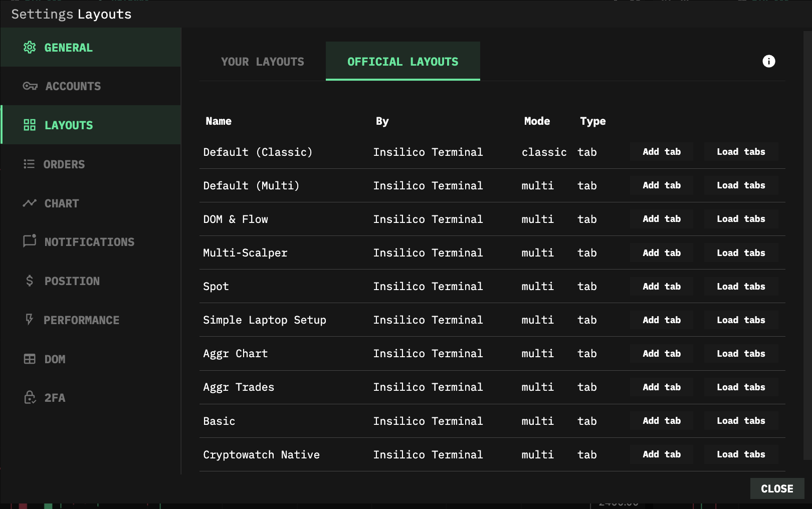Add tab for the Multi-Scalper layout
This screenshot has width=812, height=509.
point(661,253)
